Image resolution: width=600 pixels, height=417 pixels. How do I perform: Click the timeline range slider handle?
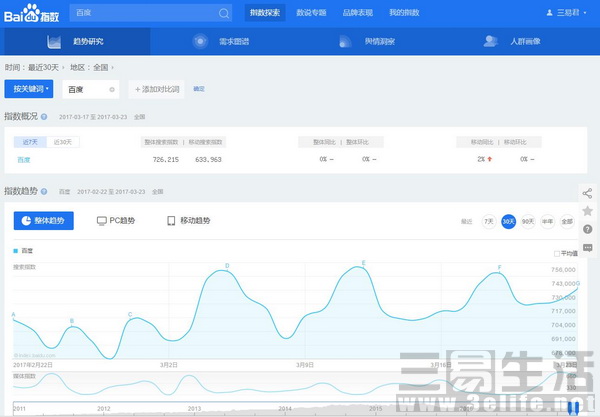(x=573, y=408)
